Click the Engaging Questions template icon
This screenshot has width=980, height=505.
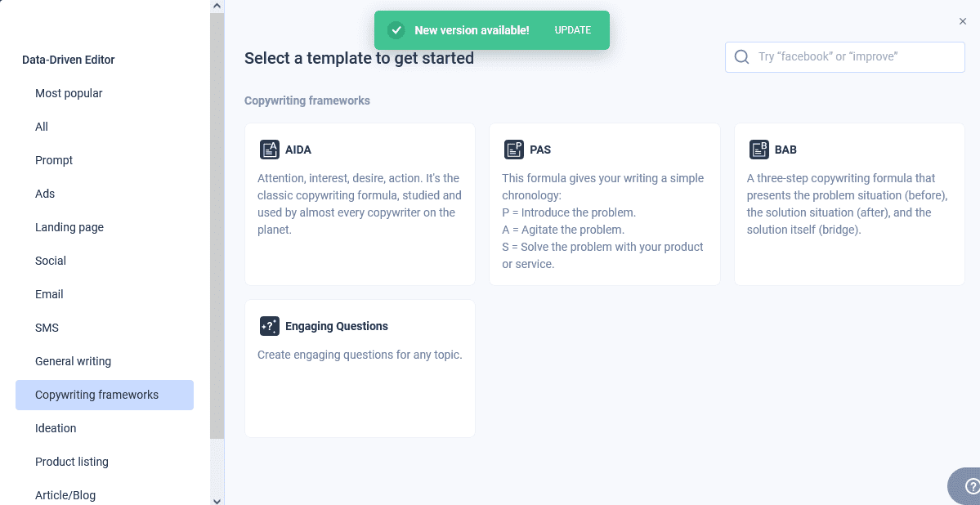pyautogui.click(x=269, y=326)
